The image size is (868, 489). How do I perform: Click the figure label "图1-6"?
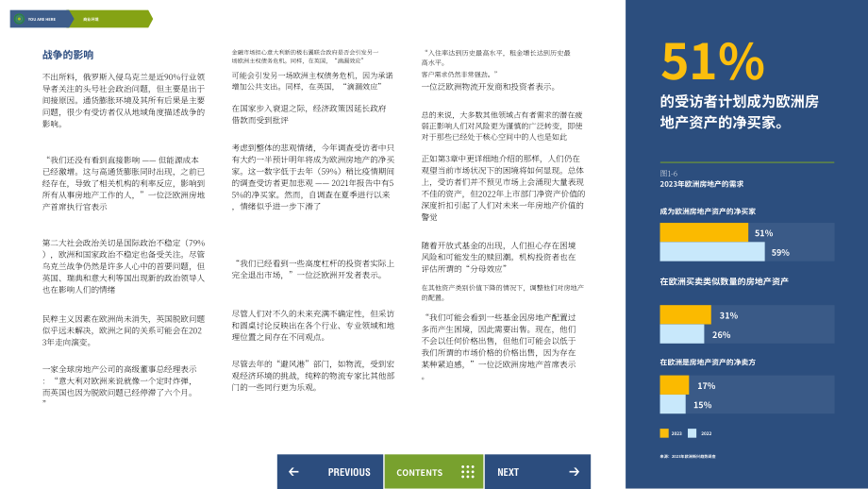(668, 174)
